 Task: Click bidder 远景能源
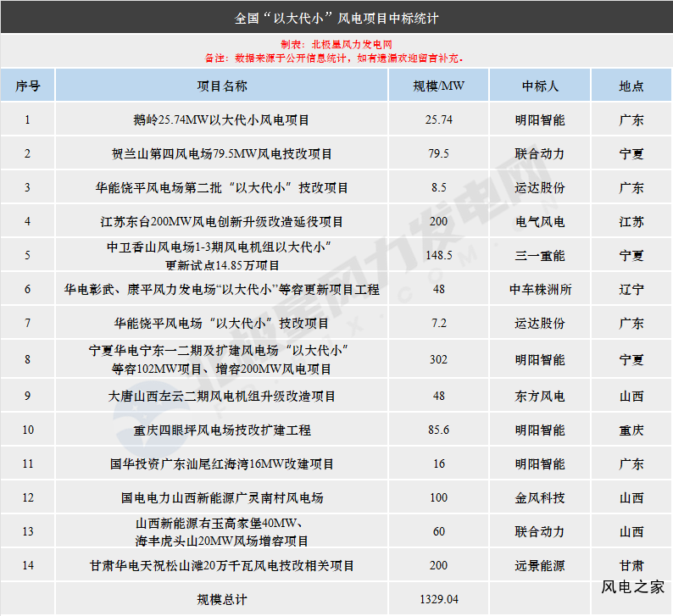(540, 565)
